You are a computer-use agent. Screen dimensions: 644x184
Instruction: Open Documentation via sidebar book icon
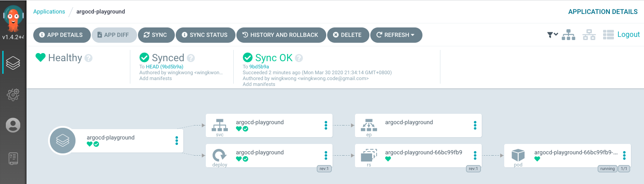click(13, 158)
